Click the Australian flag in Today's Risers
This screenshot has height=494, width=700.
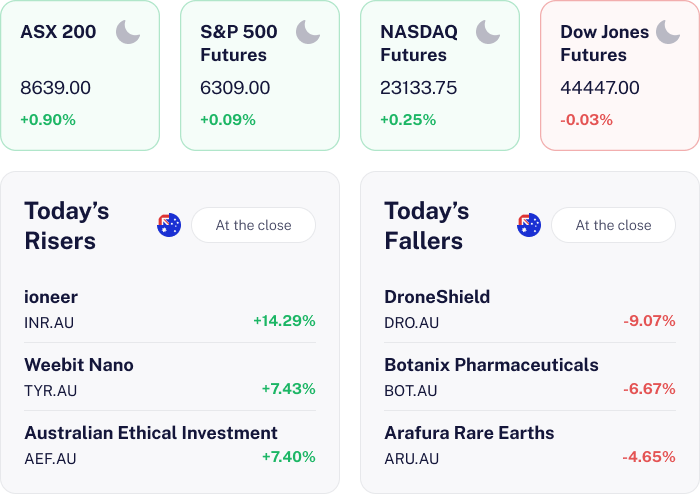coord(169,225)
